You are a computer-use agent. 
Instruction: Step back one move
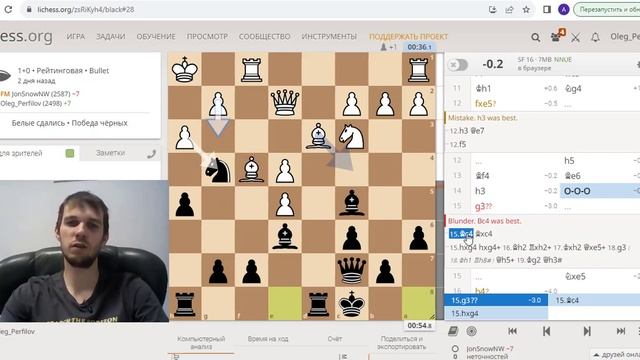pos(547,331)
